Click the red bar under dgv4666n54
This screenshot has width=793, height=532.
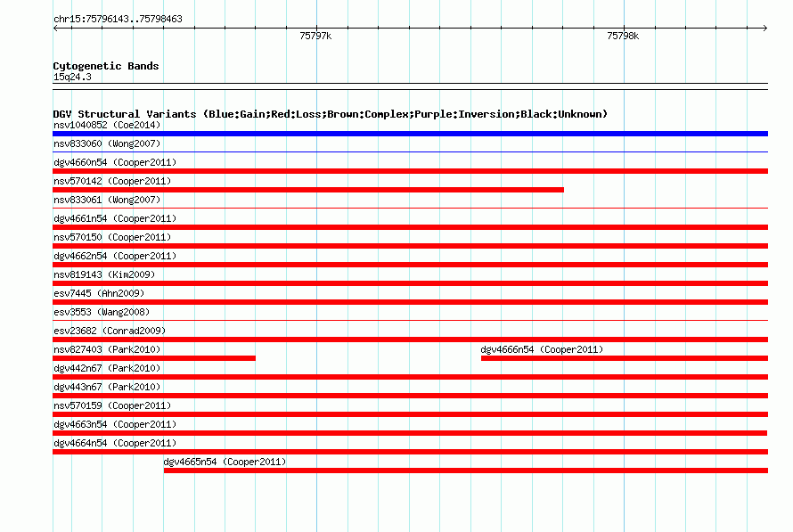tap(625, 358)
